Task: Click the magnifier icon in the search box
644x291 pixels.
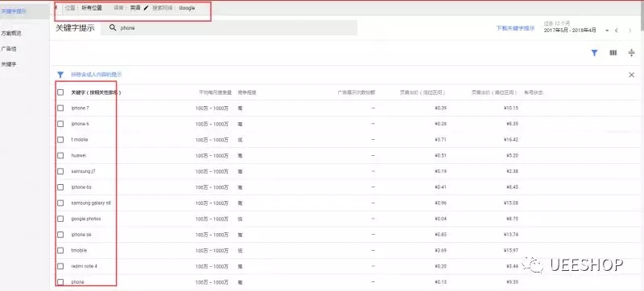Action: click(x=113, y=28)
